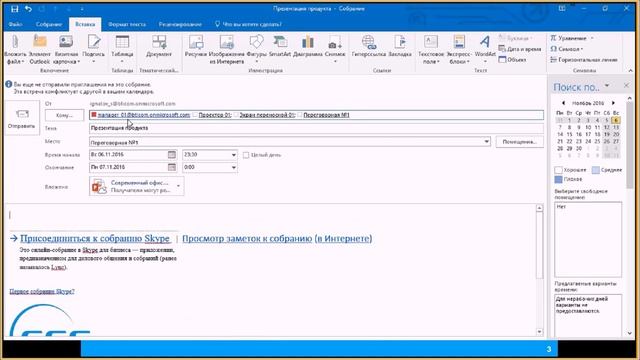Click the Document icon in ribbon
The image size is (640, 360).
(x=159, y=42)
